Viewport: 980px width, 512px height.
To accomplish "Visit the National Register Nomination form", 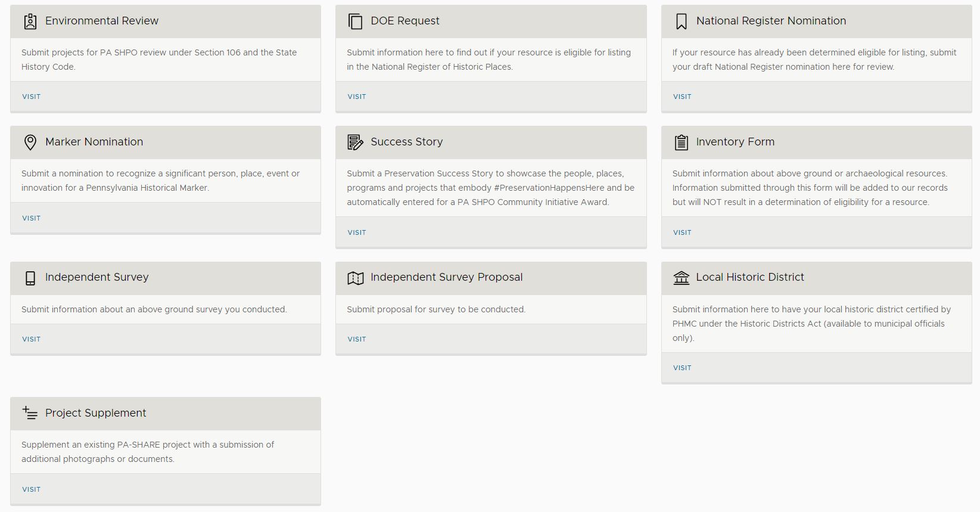I will pyautogui.click(x=682, y=97).
